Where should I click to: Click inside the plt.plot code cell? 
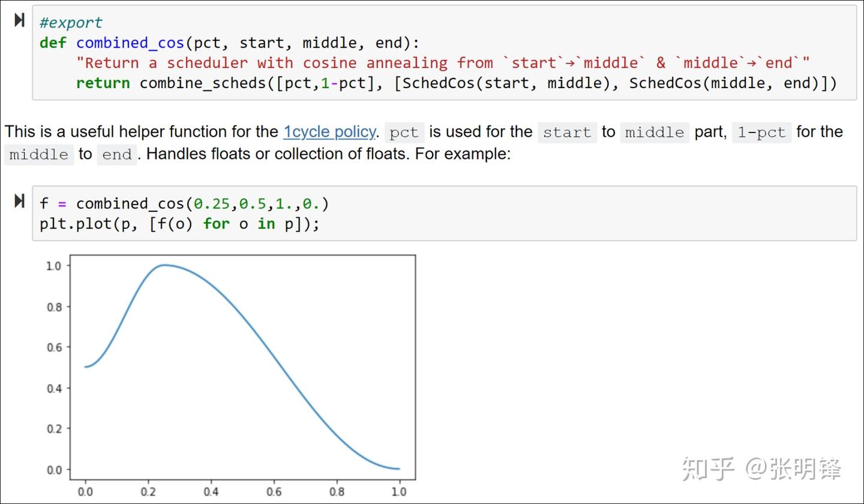[444, 214]
